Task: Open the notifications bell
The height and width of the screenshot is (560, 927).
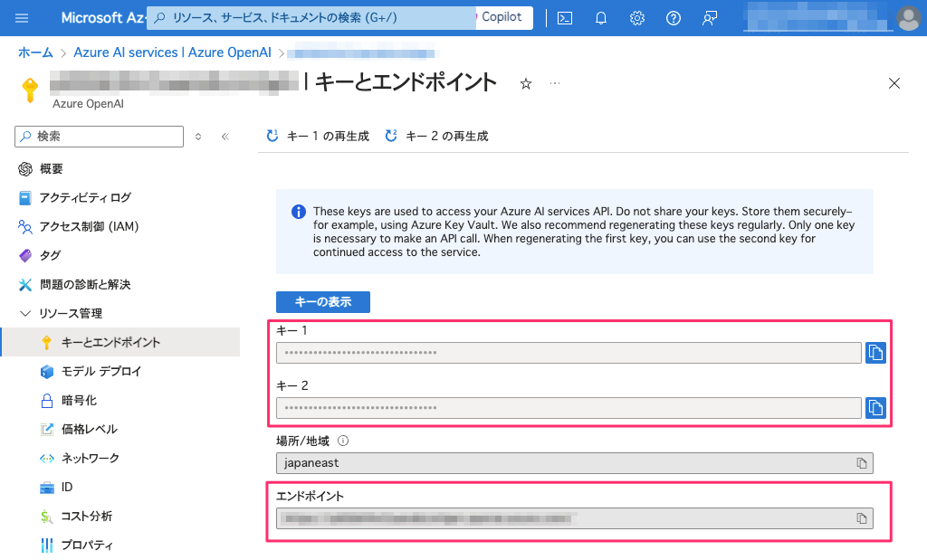Action: coord(601,18)
